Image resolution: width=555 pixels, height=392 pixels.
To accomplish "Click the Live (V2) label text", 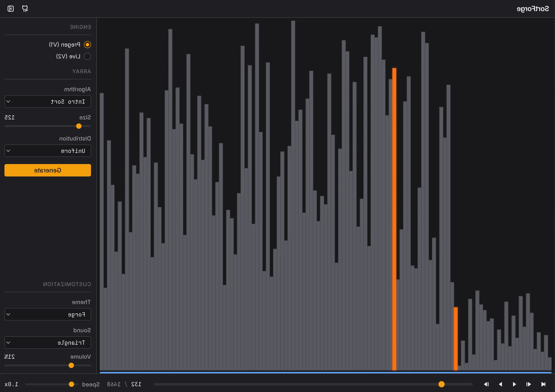I will 68,56.
